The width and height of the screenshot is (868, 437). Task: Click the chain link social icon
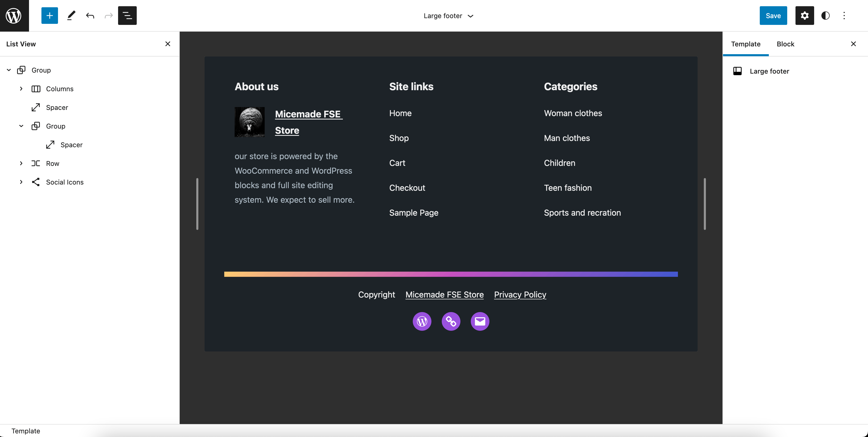click(x=451, y=321)
